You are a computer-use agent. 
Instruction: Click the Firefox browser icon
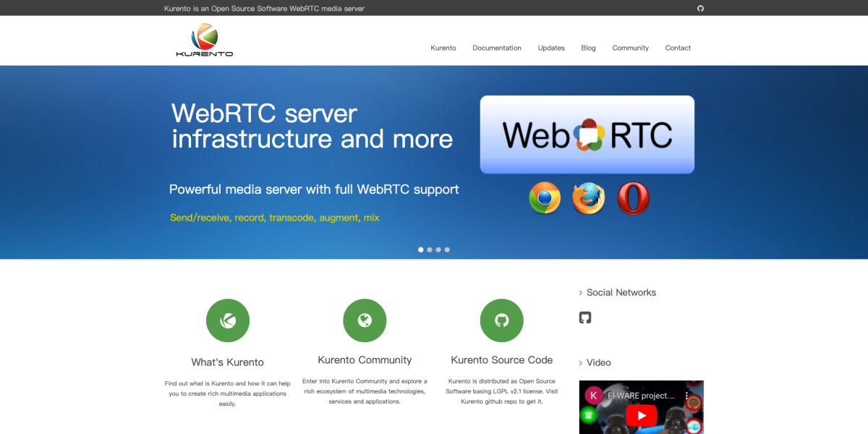click(589, 198)
